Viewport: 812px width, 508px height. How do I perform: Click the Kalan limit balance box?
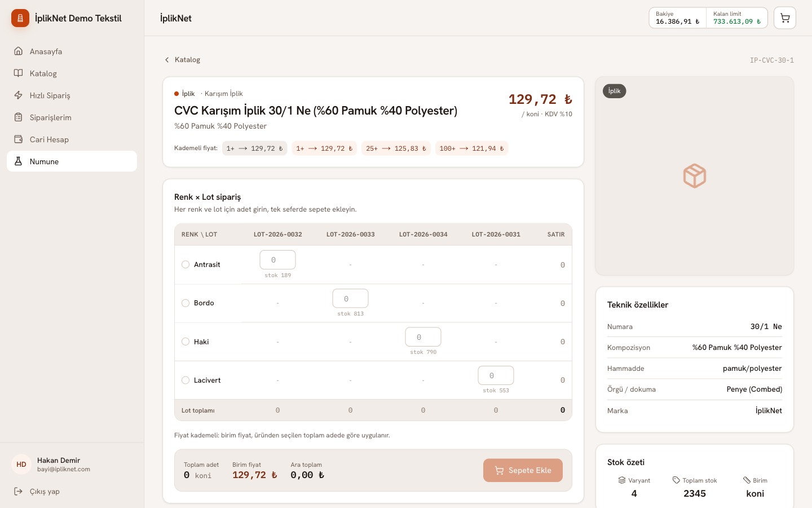coord(737,18)
